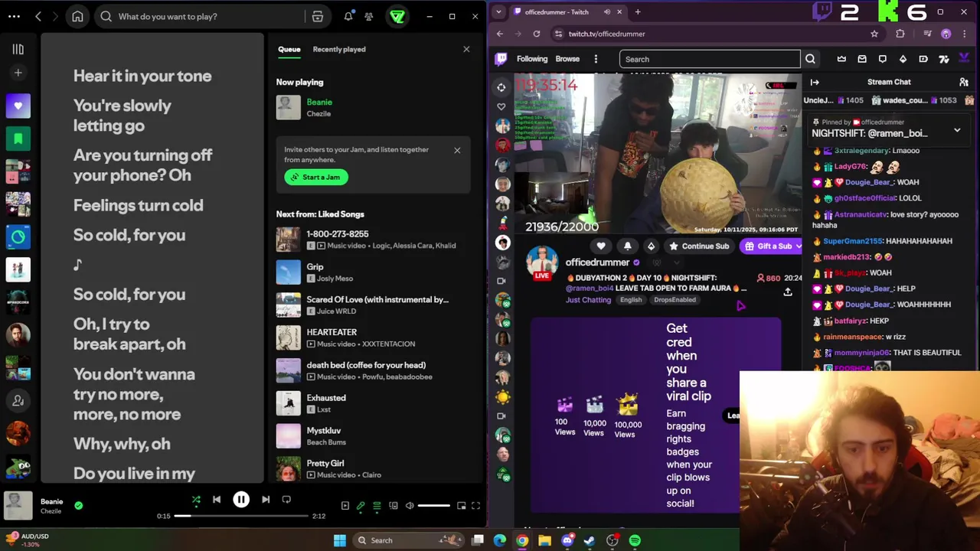980x551 pixels.
Task: Open Twitch Prime loot crown icon
Action: [841, 59]
